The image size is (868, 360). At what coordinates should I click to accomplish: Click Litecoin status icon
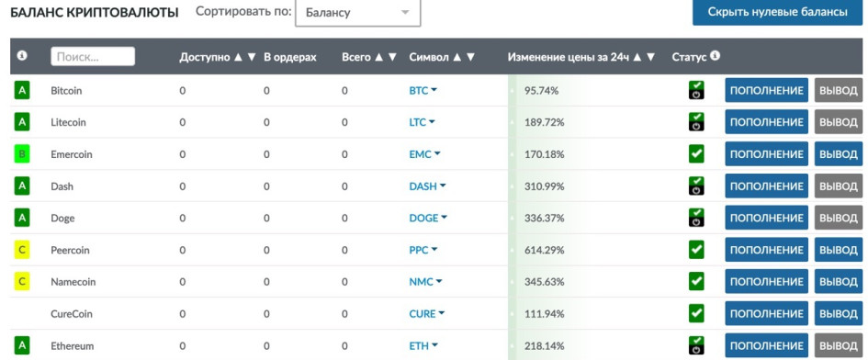(x=696, y=122)
